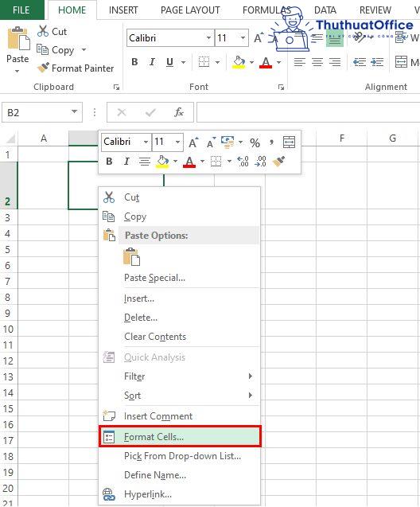Screen dimensions: 420x507
Task: Align text left in ribbon Alignment group
Action: 300,62
